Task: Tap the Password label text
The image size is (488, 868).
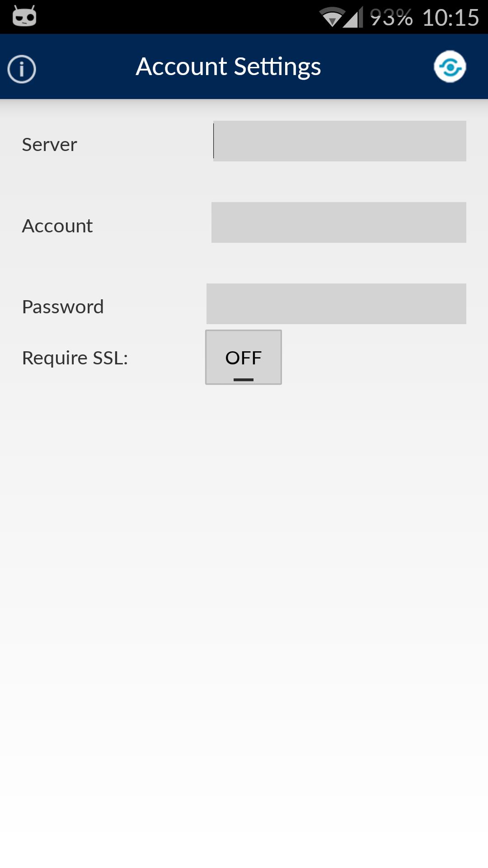Action: tap(63, 307)
